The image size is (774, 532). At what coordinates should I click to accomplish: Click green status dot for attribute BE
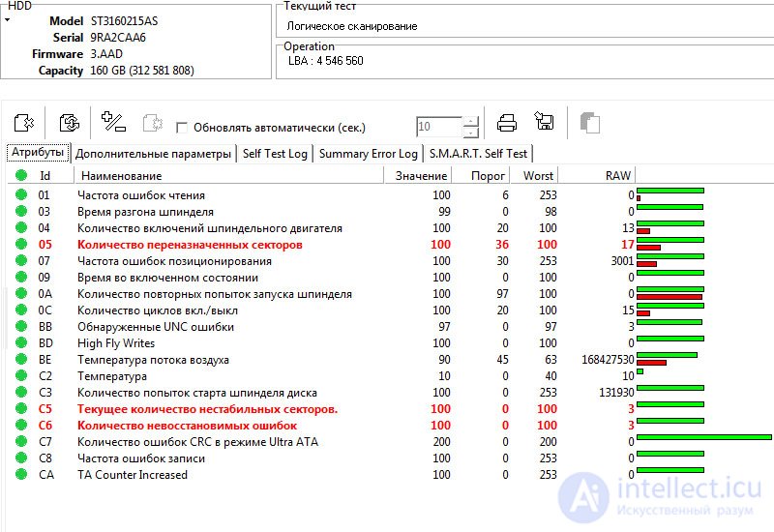[20, 359]
